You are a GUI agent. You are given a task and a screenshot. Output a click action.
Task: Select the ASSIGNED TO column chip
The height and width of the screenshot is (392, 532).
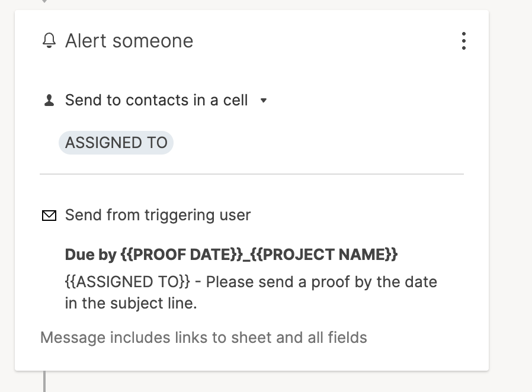[116, 143]
